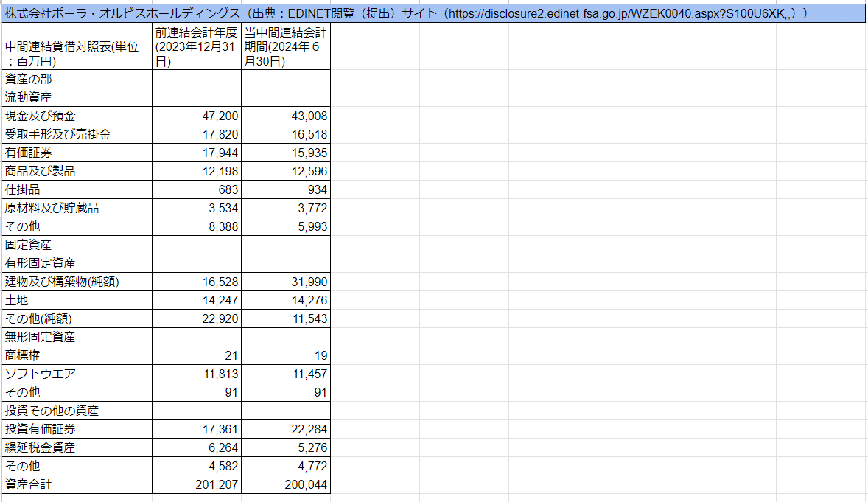
Task: Select the value 15,935 cell
Action: (x=286, y=153)
